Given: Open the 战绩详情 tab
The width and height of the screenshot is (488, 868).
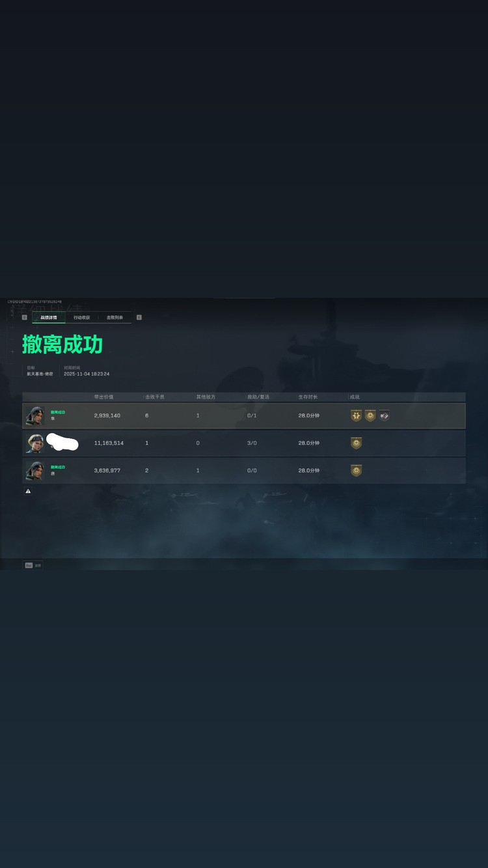Looking at the screenshot, I should click(x=49, y=317).
